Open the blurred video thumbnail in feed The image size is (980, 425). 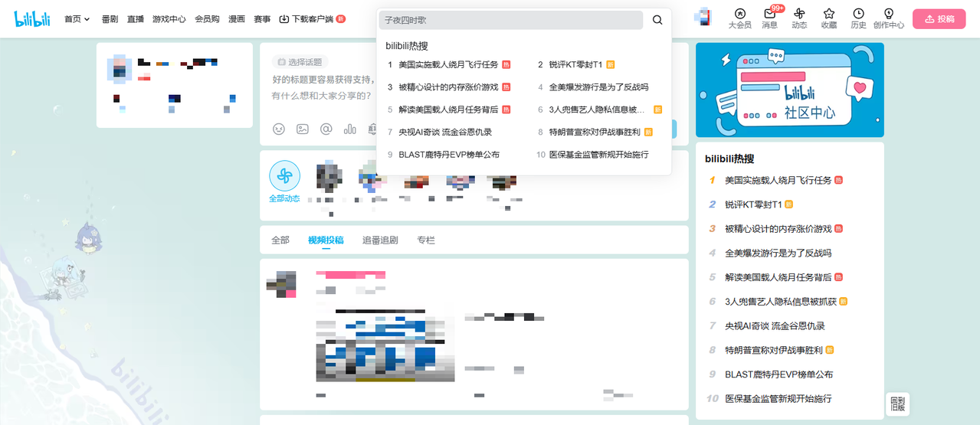tap(386, 345)
